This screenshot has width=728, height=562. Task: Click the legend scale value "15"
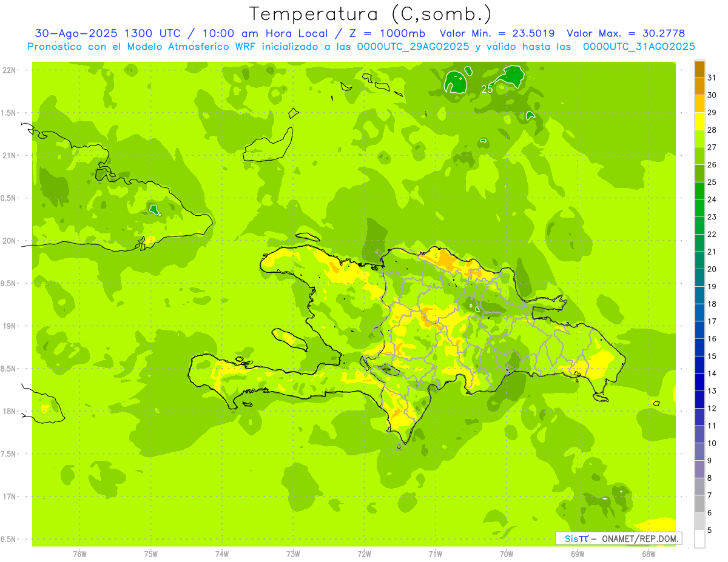(x=712, y=356)
